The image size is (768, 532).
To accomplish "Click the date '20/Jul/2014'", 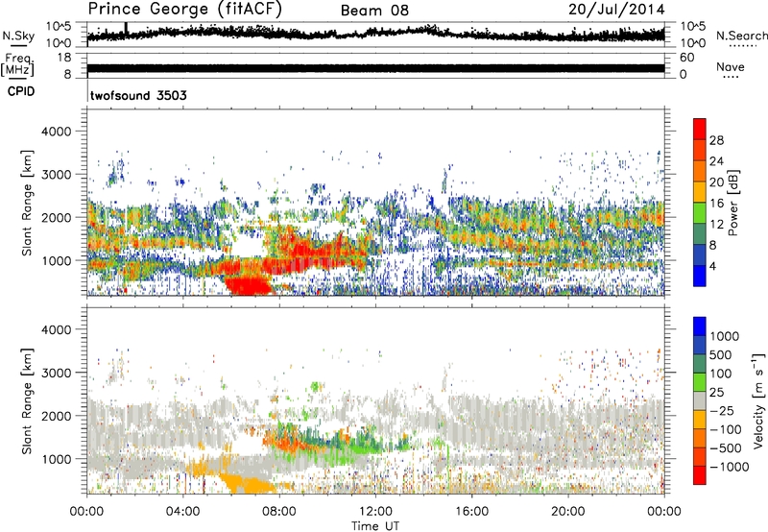I will pyautogui.click(x=616, y=10).
